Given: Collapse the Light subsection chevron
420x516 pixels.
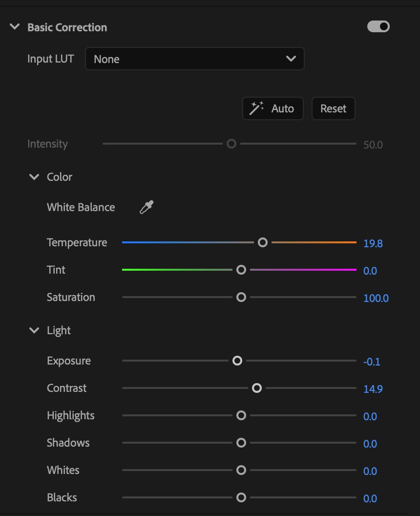Looking at the screenshot, I should pyautogui.click(x=34, y=330).
